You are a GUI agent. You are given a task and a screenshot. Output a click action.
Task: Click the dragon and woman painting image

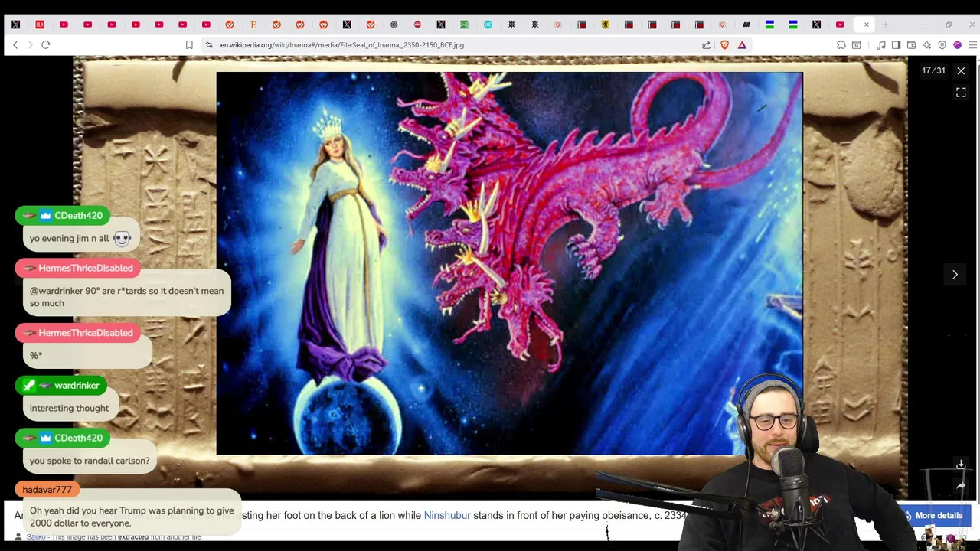509,263
